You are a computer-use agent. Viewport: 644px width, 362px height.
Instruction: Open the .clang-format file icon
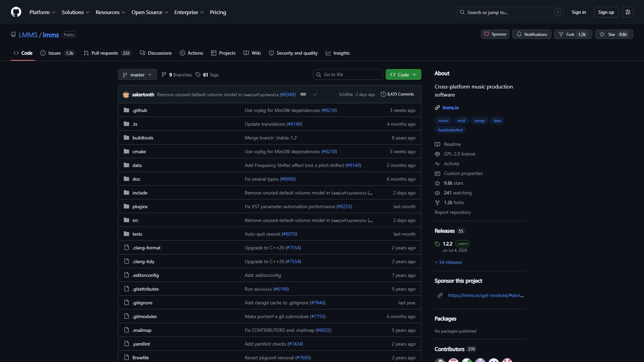[126, 248]
